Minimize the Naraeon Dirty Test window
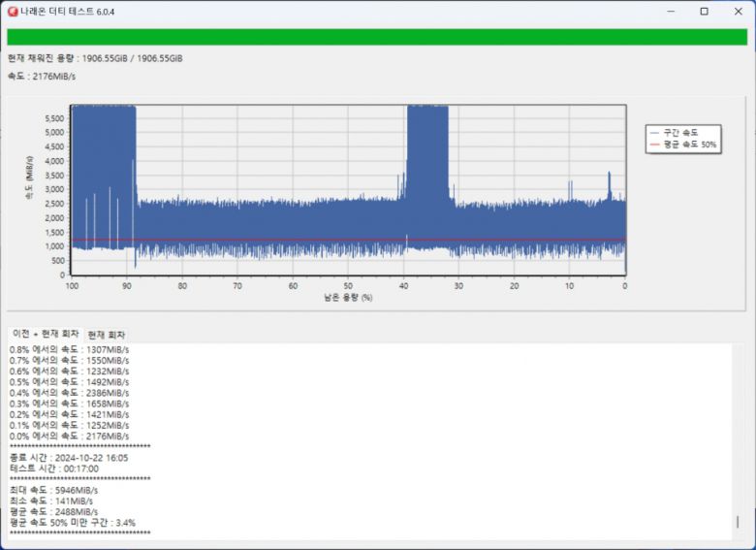Screen dimensions: 756x550 [x=668, y=12]
